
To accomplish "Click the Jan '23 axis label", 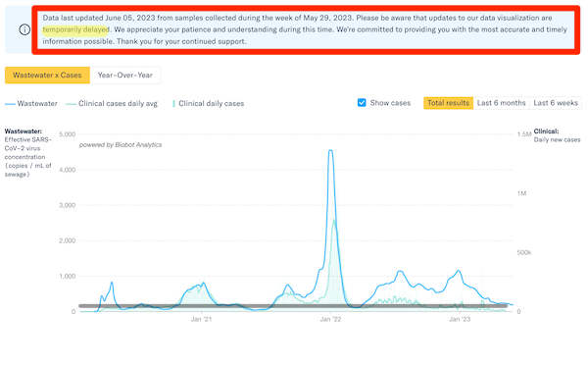I will [x=460, y=319].
